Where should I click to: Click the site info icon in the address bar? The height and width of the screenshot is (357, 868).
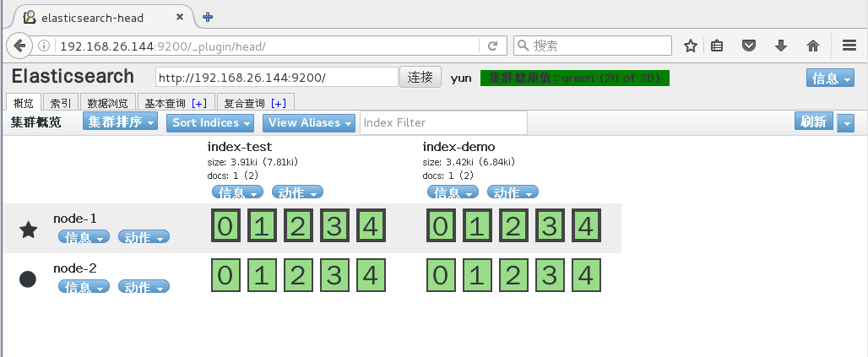(x=44, y=46)
